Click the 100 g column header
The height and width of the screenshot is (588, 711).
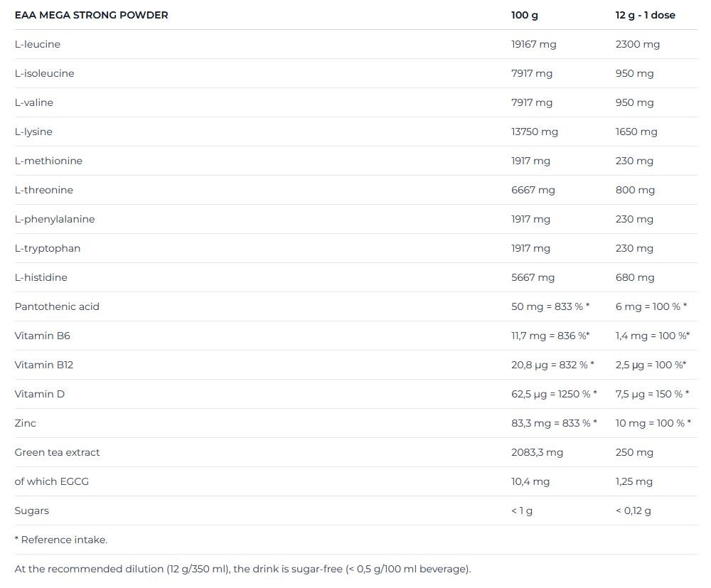(524, 15)
